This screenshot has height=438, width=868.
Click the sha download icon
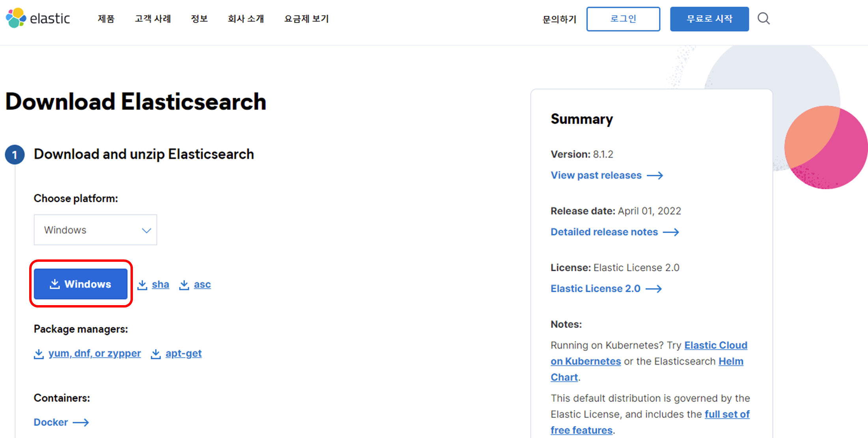coord(142,285)
